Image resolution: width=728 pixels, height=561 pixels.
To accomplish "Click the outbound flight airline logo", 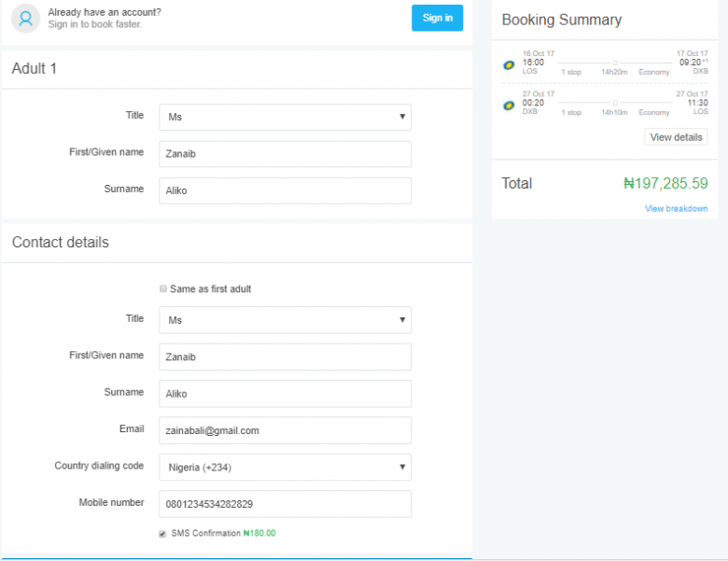I will [x=509, y=65].
